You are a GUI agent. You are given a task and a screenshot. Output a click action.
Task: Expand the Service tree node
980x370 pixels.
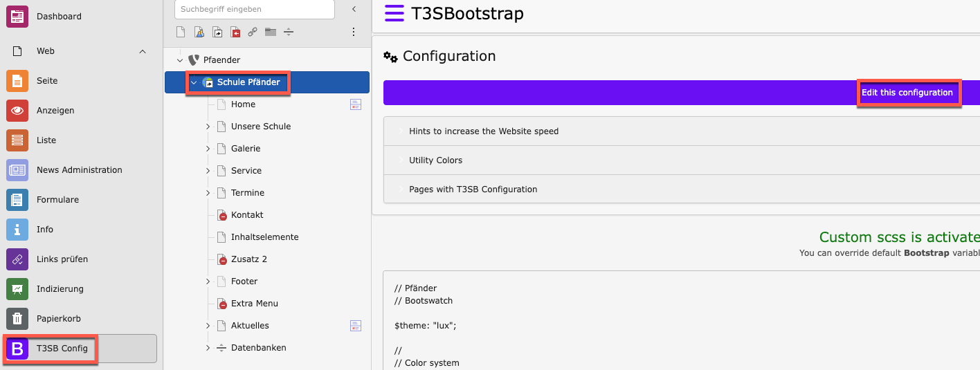[208, 171]
